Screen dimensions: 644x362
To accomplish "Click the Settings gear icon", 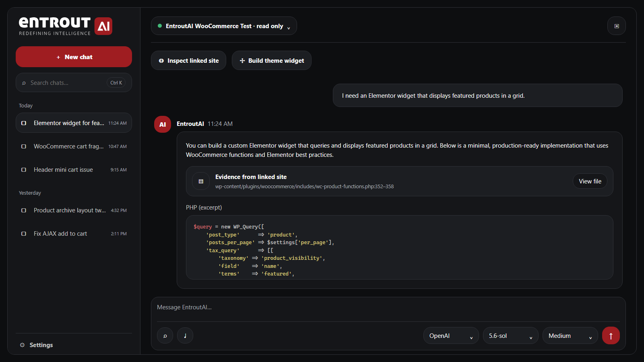I will tap(22, 345).
